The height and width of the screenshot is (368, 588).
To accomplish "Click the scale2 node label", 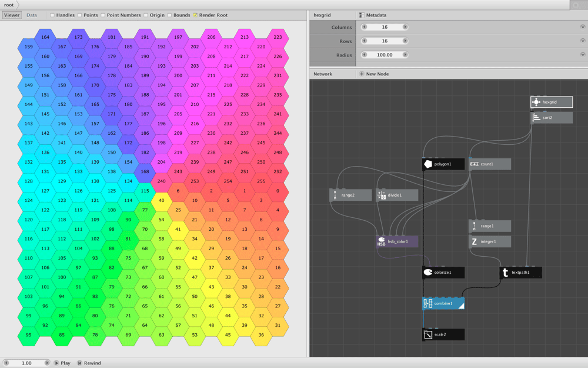I will click(x=440, y=334).
